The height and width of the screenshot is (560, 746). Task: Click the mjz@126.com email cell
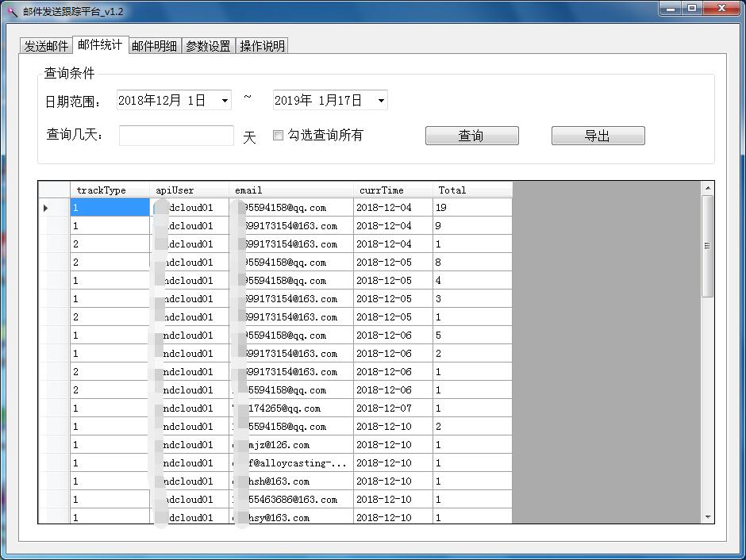(x=291, y=445)
